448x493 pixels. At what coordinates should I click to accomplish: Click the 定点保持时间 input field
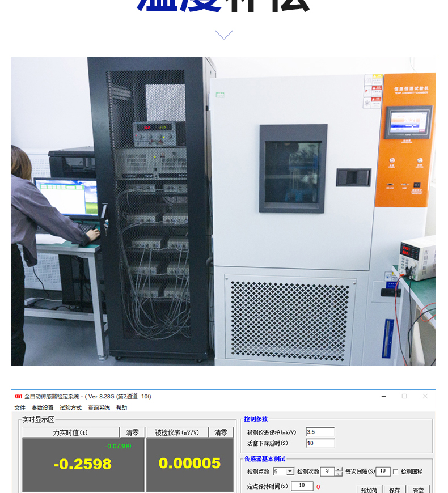point(302,486)
